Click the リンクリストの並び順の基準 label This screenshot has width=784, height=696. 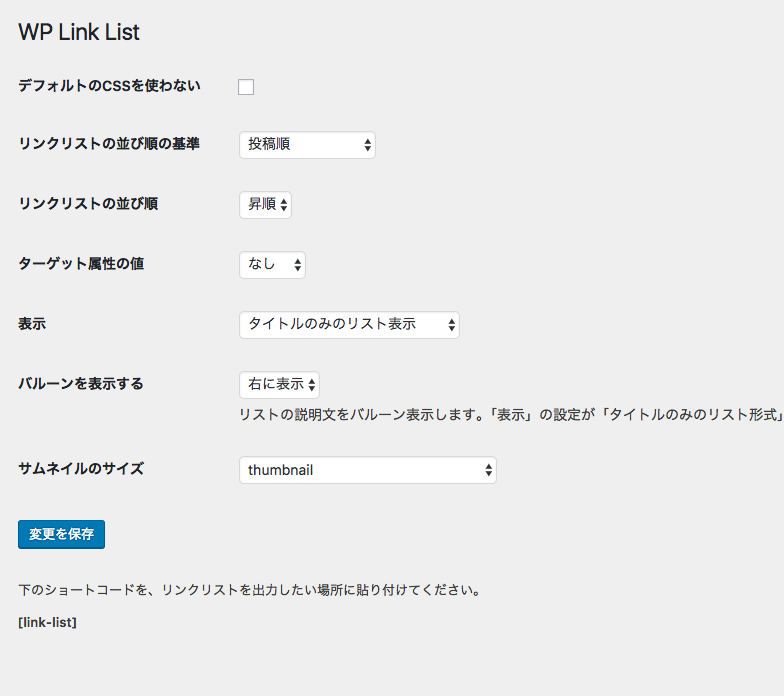pyautogui.click(x=109, y=144)
